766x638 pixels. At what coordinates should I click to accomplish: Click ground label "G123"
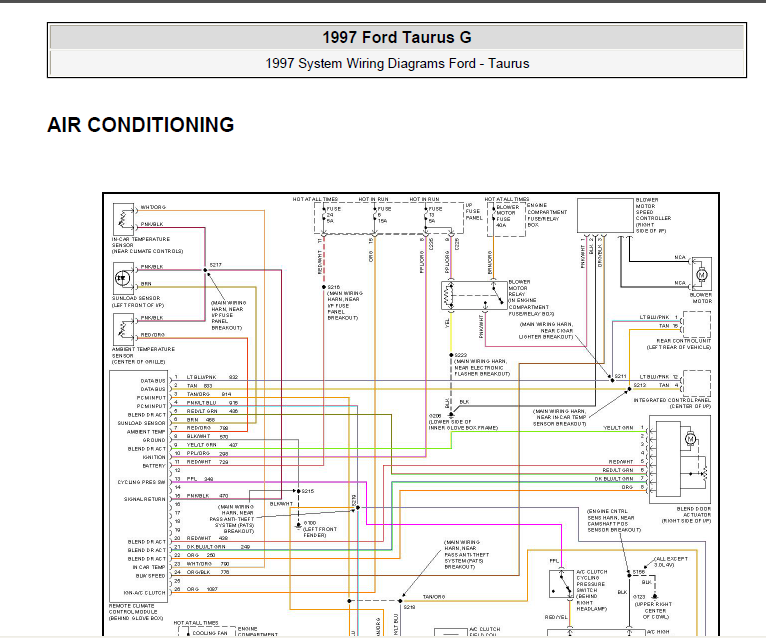coord(639,597)
